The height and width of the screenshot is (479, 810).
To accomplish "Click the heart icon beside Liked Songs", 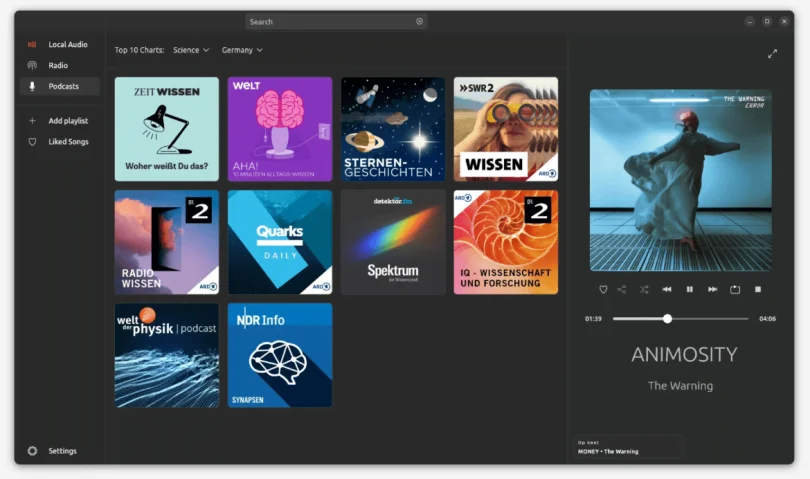I will [32, 142].
